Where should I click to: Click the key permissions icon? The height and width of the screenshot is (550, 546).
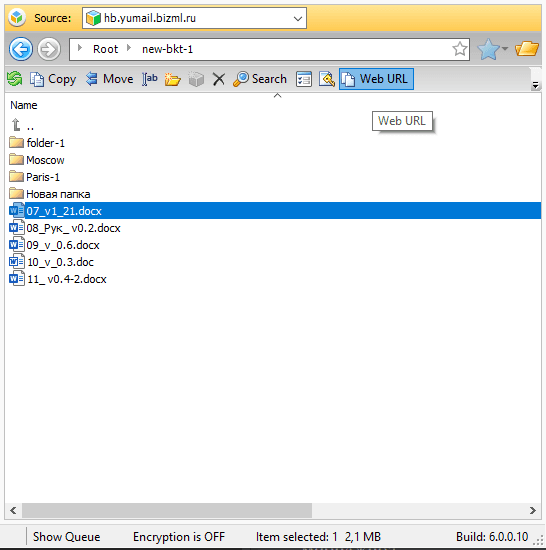pyautogui.click(x=327, y=79)
